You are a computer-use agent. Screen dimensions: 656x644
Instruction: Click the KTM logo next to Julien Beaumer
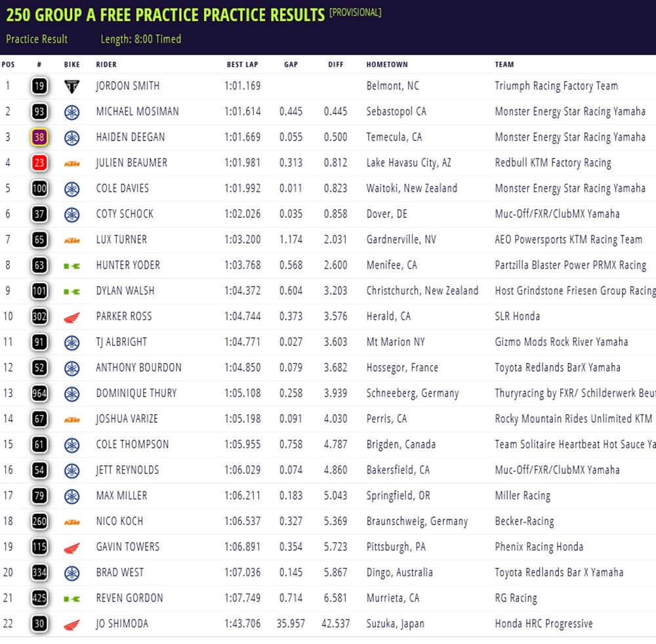(x=72, y=163)
